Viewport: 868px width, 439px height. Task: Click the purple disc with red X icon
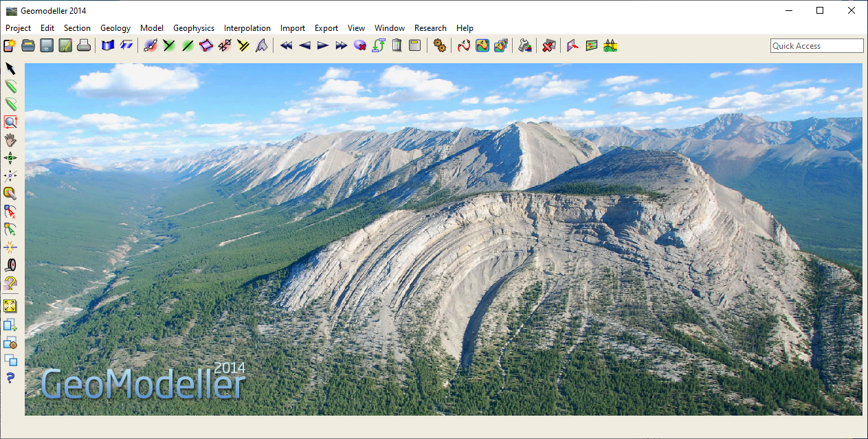coord(360,46)
